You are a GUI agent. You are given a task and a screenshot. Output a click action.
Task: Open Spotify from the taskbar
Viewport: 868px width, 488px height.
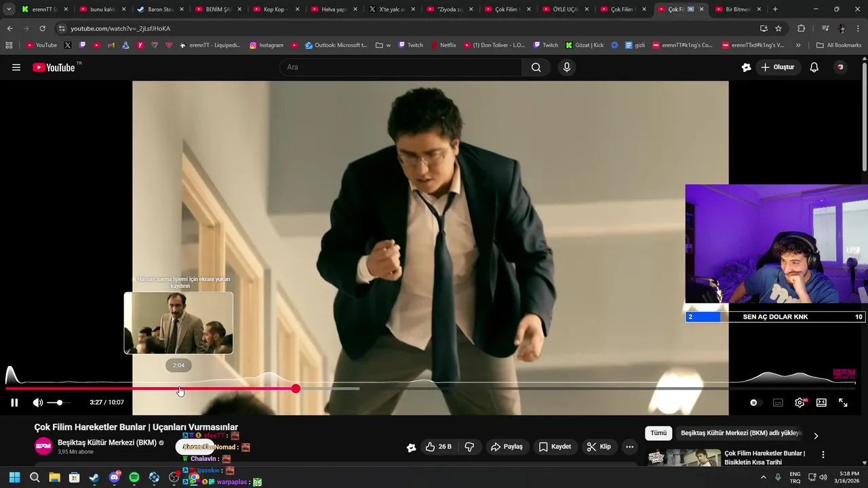tap(134, 478)
